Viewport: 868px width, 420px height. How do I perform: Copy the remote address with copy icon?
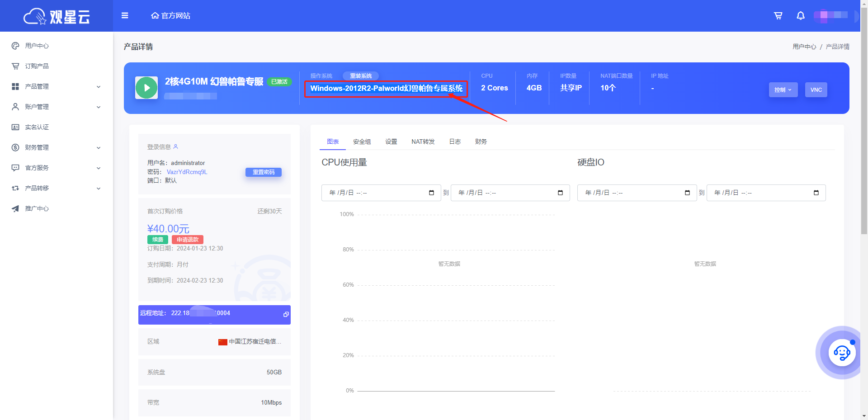coord(286,314)
